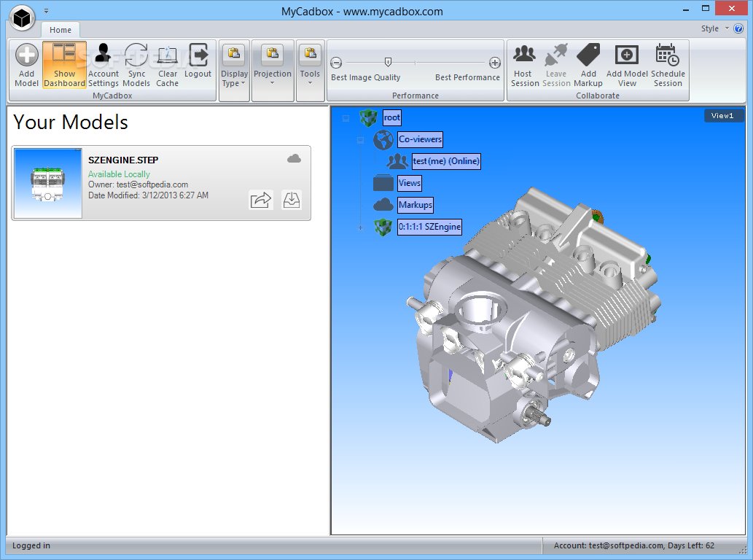Open Account Settings
The image size is (753, 560).
point(104,66)
